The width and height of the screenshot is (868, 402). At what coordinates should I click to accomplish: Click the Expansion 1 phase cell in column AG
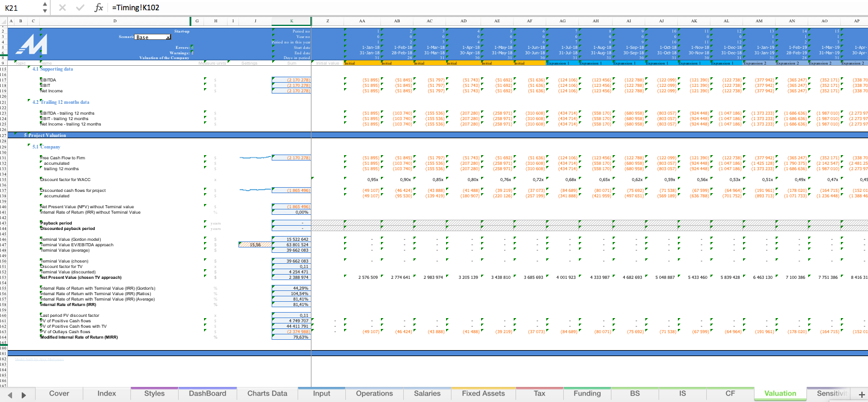coord(562,63)
